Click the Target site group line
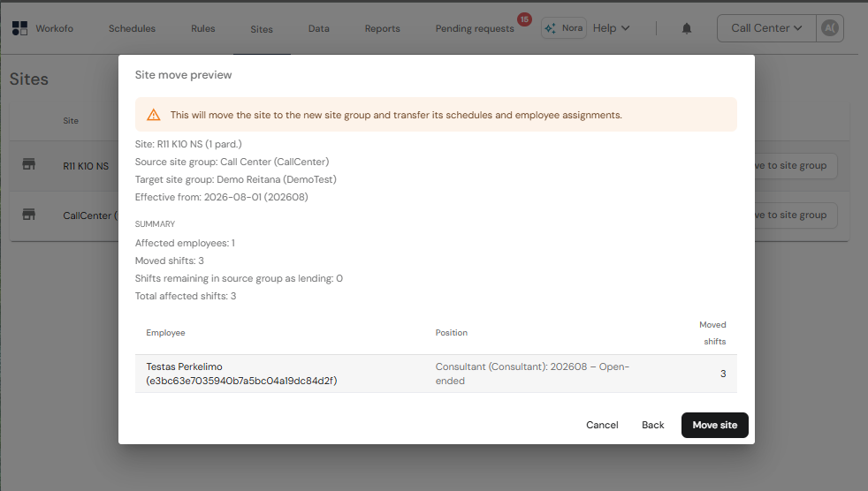The width and height of the screenshot is (868, 491). coord(236,179)
